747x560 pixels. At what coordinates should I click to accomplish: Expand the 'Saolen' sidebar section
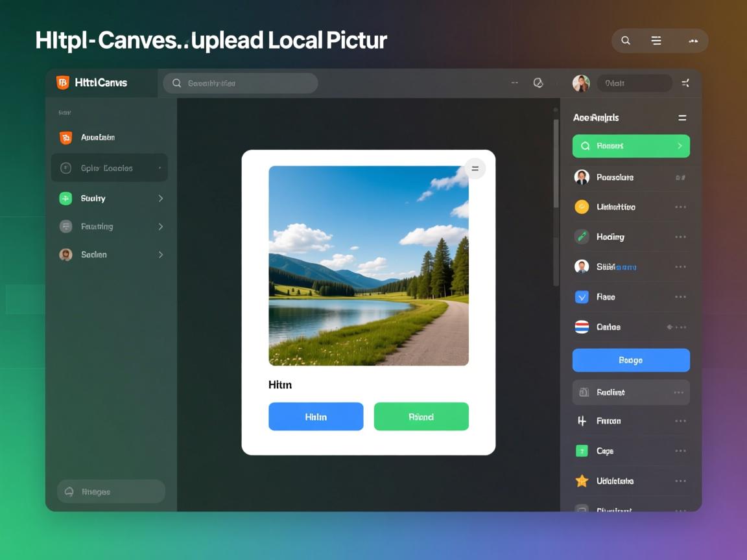[x=161, y=254]
